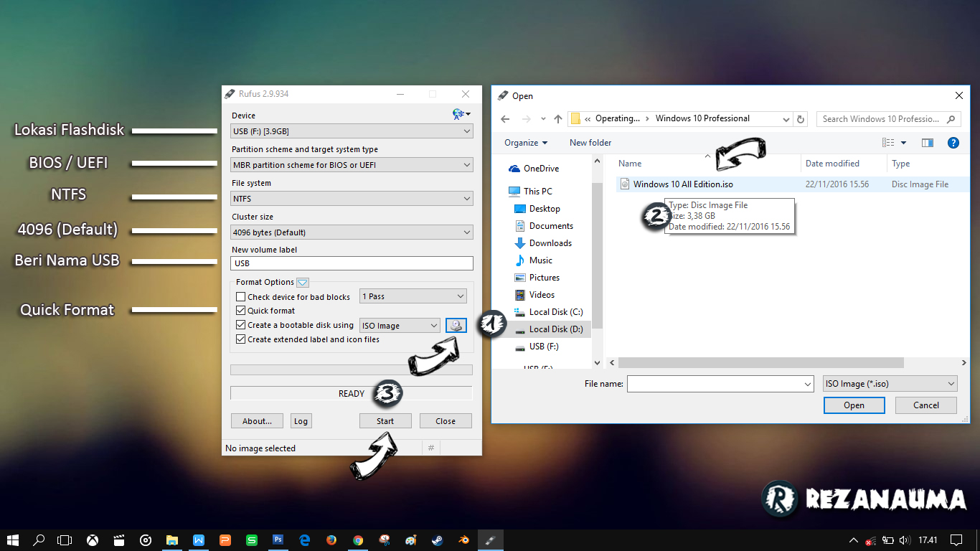The height and width of the screenshot is (551, 980).
Task: Open File Explorer from the taskbar
Action: 172,540
